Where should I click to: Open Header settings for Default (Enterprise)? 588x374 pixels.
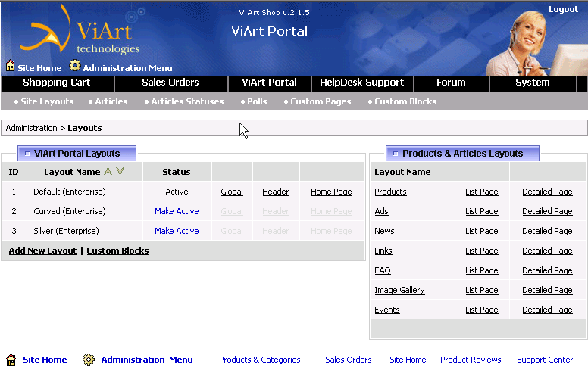click(276, 192)
